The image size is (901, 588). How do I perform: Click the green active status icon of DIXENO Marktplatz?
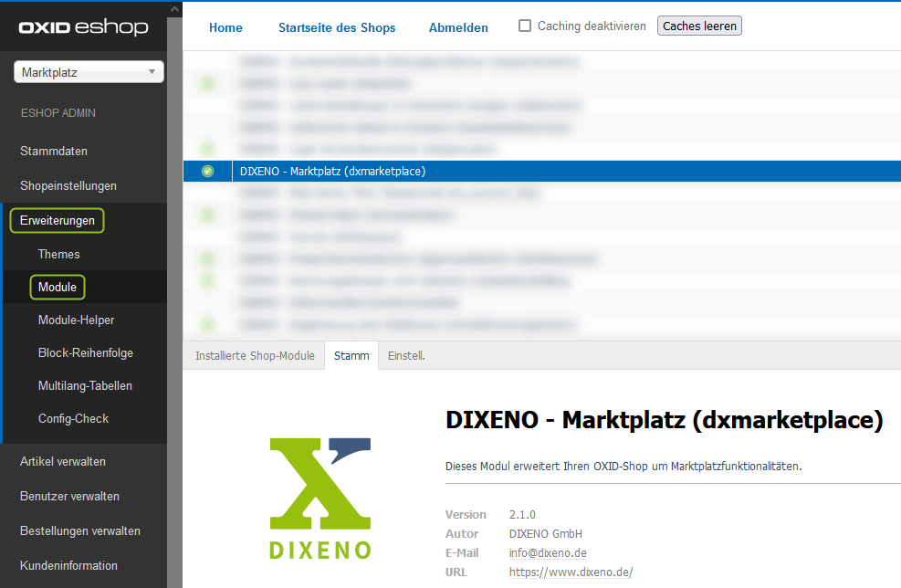207,172
